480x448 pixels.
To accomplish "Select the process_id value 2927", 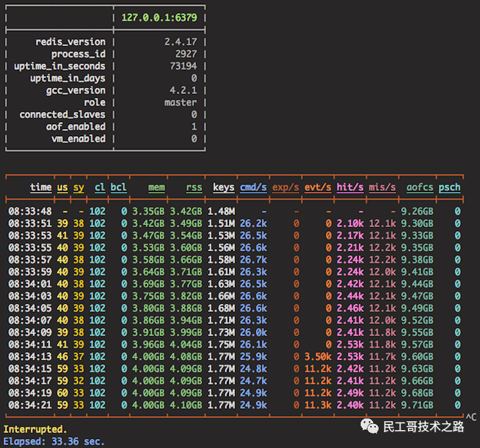I will coord(186,54).
